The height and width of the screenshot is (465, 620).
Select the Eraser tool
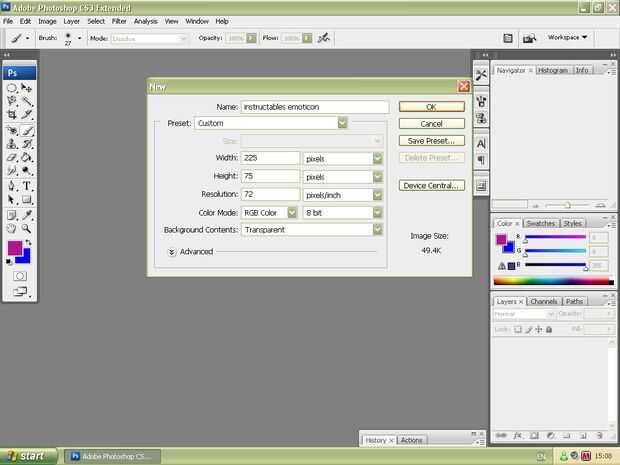tap(12, 157)
